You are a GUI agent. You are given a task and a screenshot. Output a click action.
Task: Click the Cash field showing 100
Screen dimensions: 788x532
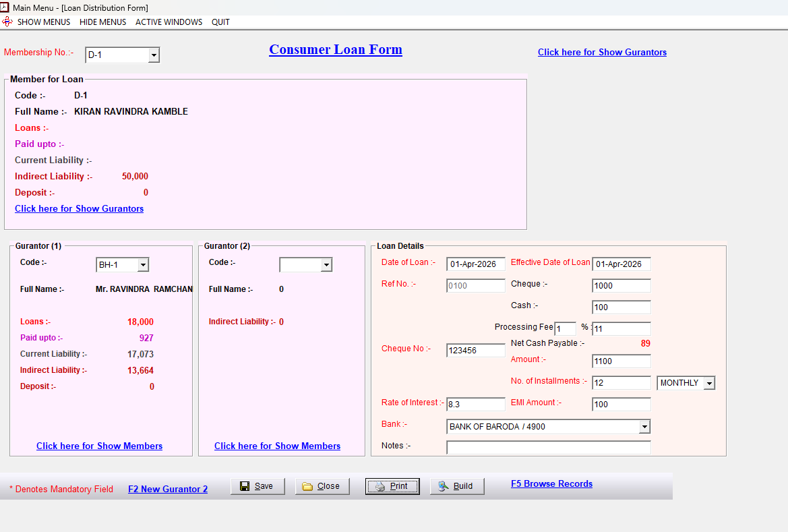(x=621, y=307)
